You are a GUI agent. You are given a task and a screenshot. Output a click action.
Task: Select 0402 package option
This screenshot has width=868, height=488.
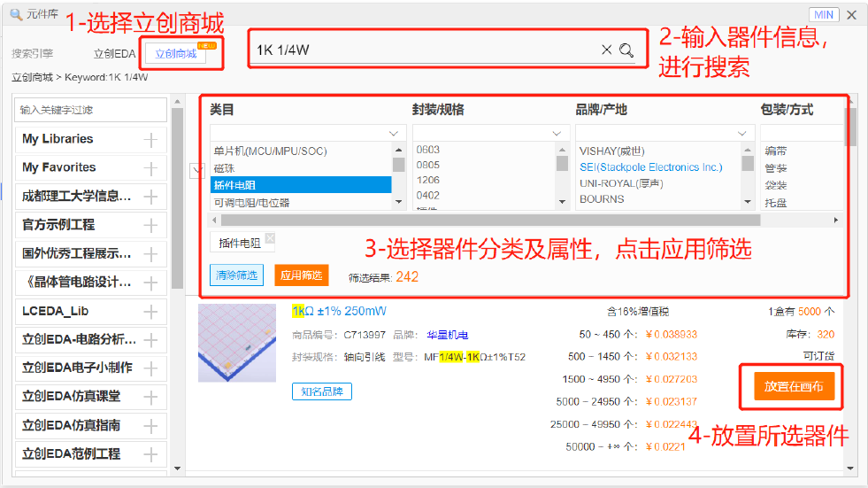428,196
